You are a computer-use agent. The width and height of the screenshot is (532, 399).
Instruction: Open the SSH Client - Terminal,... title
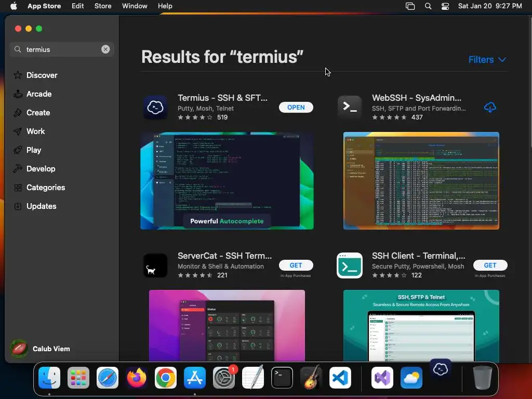click(419, 256)
